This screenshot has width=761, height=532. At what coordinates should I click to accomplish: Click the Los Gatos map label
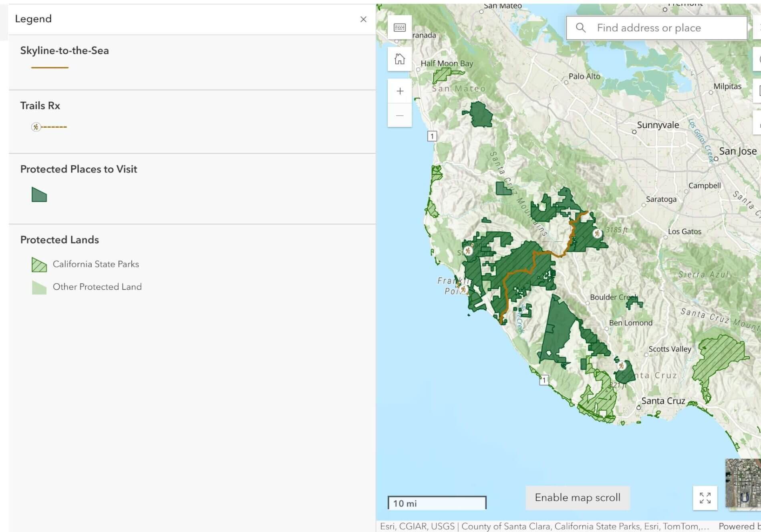click(x=684, y=231)
